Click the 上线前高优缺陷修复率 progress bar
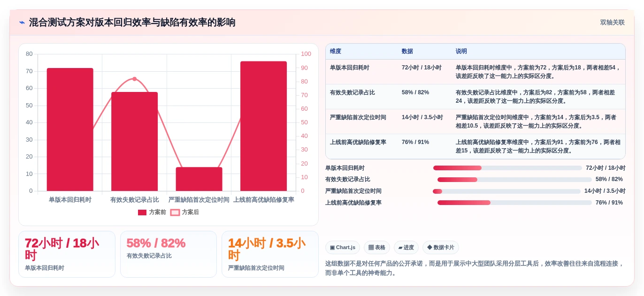This screenshot has width=644, height=296. click(514, 203)
